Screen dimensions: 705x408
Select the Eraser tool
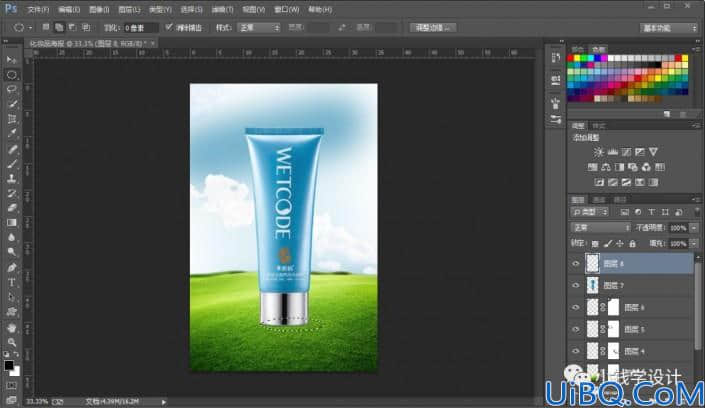(12, 208)
